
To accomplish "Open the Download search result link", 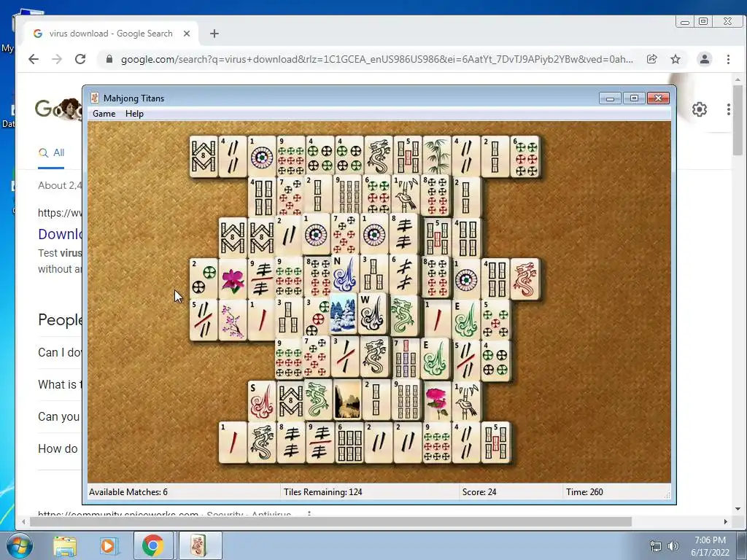I will (60, 234).
